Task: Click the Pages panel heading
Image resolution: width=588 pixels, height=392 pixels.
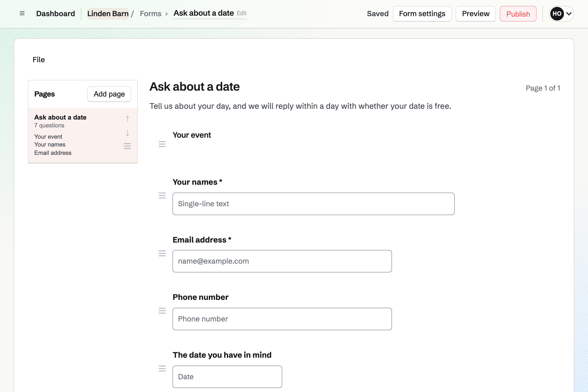Action: coord(45,94)
